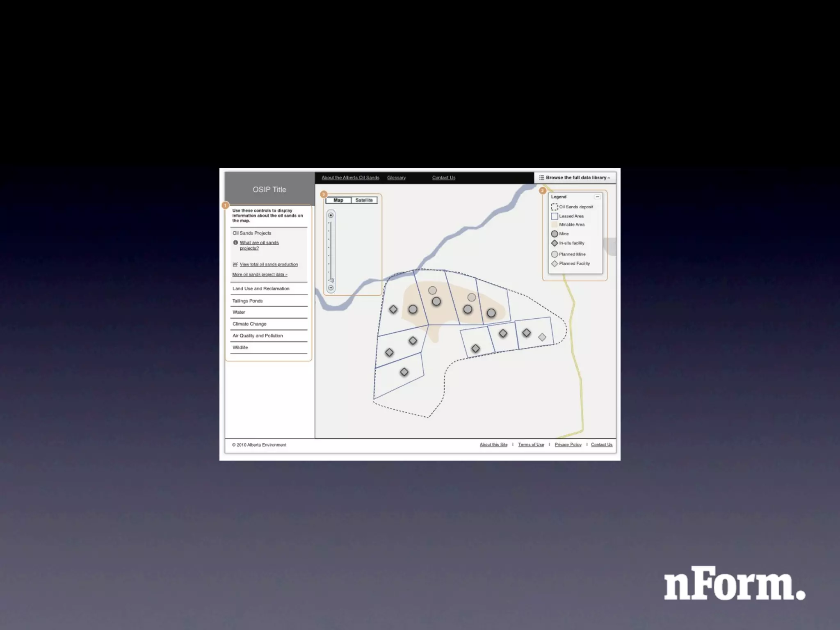This screenshot has width=840, height=630.
Task: Open the Privacy Policy footer link
Action: (x=568, y=445)
